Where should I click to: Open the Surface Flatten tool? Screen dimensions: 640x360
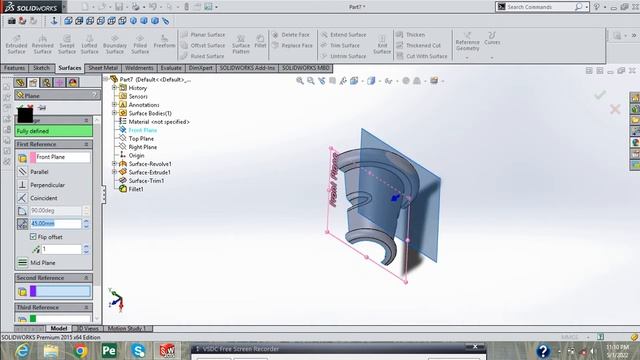pos(241,44)
